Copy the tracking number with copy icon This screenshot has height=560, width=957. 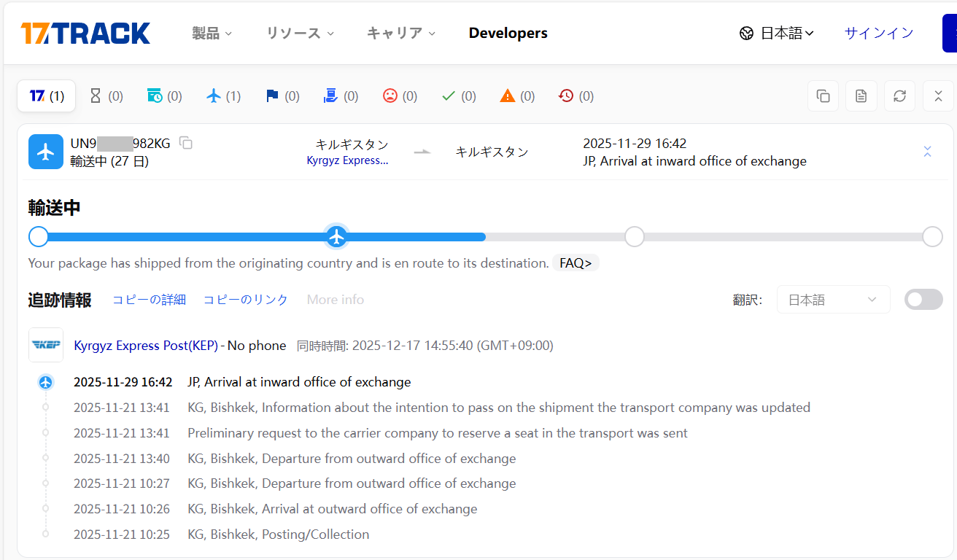pyautogui.click(x=186, y=143)
